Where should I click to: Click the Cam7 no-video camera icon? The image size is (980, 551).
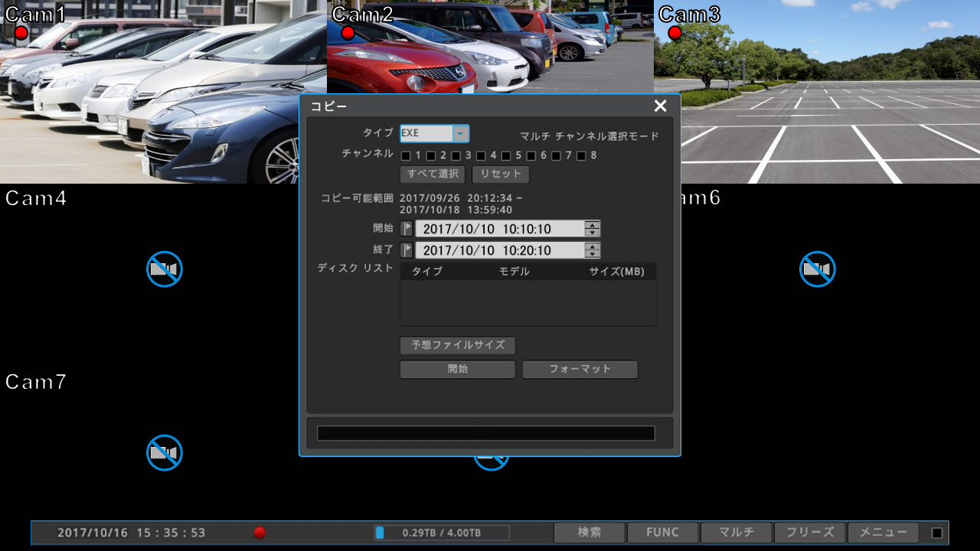(x=165, y=452)
